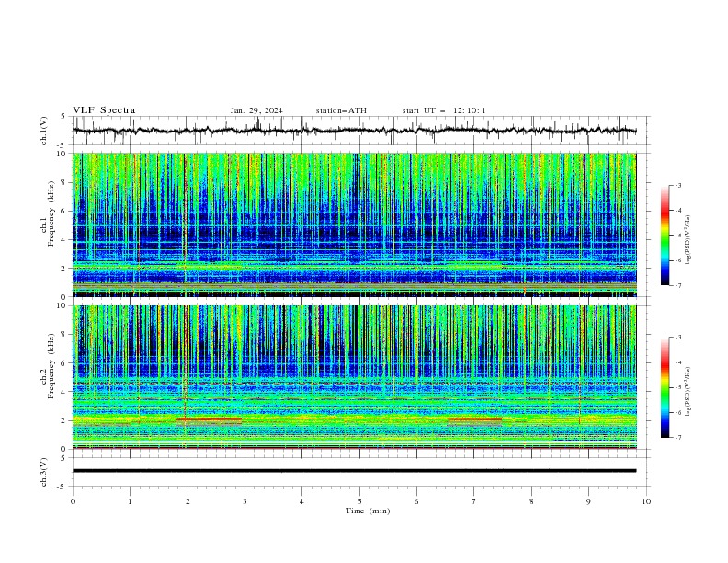Viewport: 728px width, 563px height.
Task: Click the "-3" label on ch.1 color scale
Action: [677, 185]
